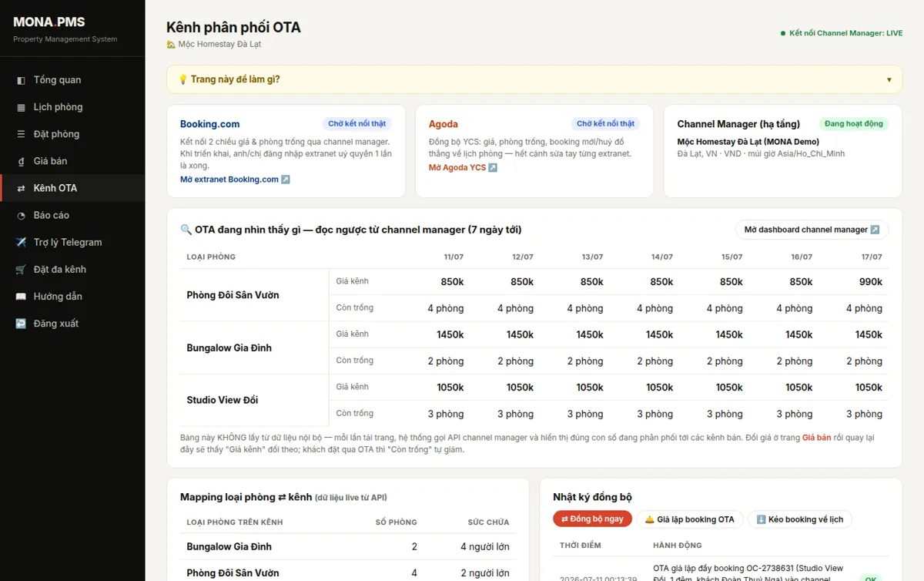Open the Mở Agoda YCS link
This screenshot has height=581, width=924.
click(463, 168)
